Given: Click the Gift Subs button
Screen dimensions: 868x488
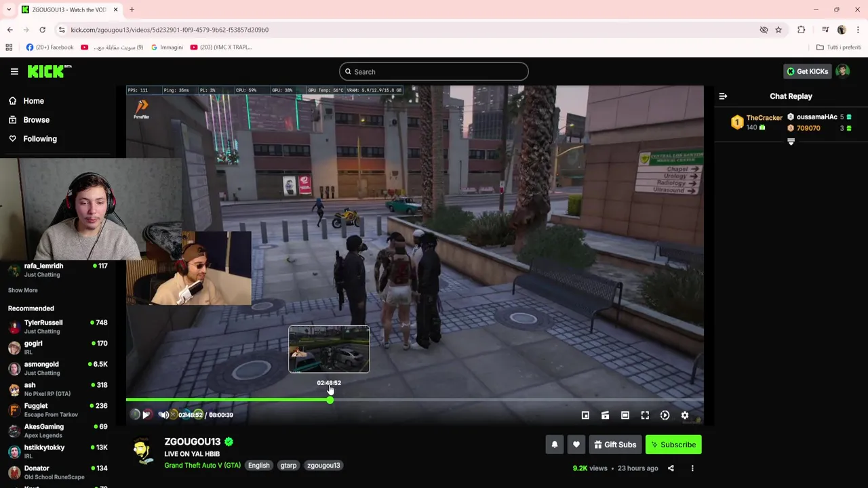Looking at the screenshot, I should point(615,445).
